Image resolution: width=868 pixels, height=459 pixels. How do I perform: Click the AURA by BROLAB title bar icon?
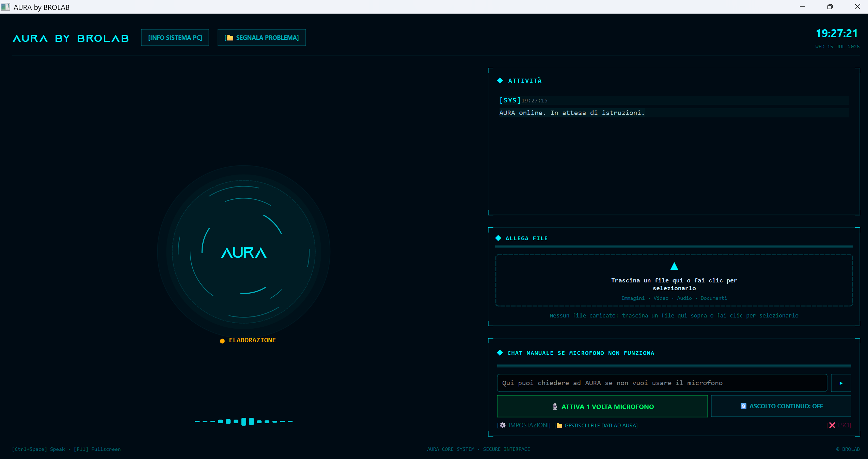pos(5,7)
